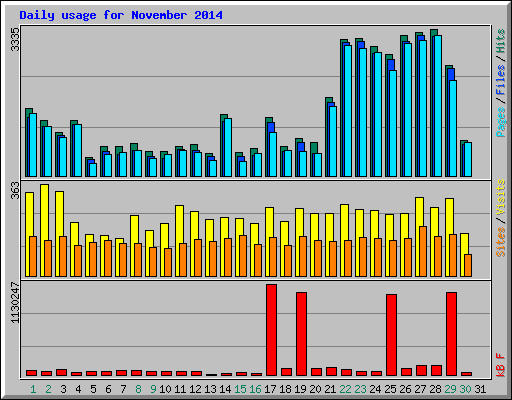This screenshot has height=400, width=512.
Task: Click the day 4 axis label
Action: (x=78, y=389)
